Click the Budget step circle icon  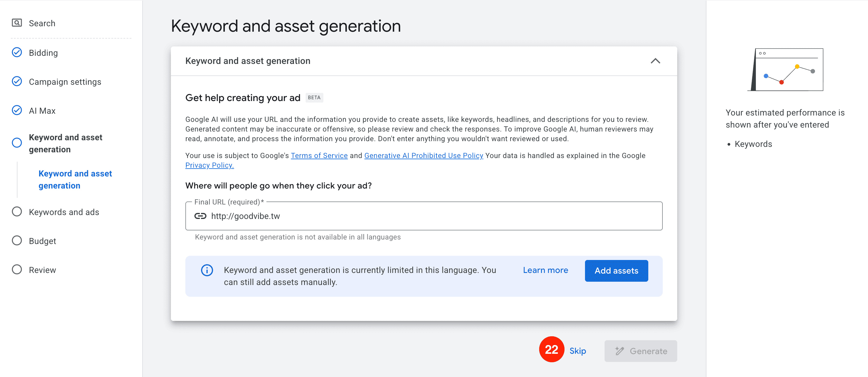coord(17,241)
